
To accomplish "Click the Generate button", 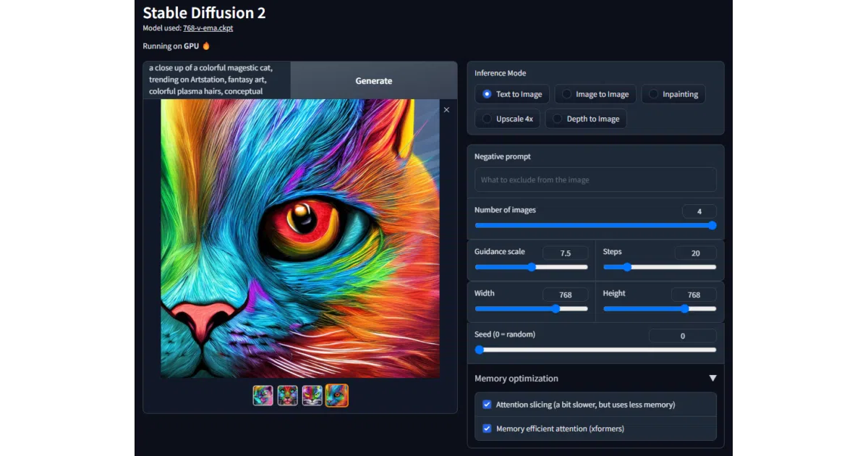I will pos(374,81).
